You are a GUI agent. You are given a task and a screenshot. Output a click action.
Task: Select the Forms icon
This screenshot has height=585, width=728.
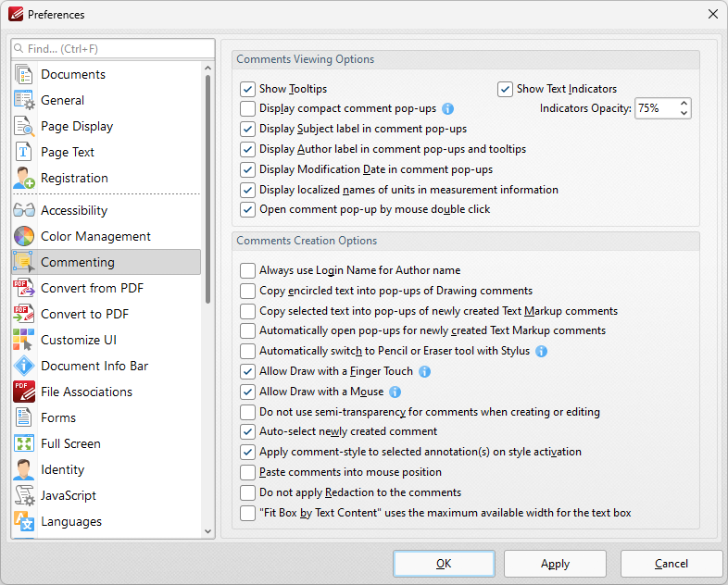coord(24,417)
